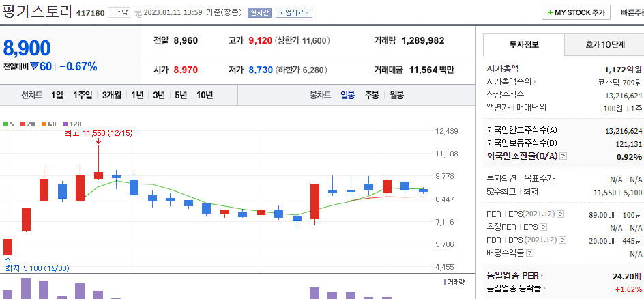The image size is (644, 299).
Task: Select the 10년 line chart period
Action: 205,96
